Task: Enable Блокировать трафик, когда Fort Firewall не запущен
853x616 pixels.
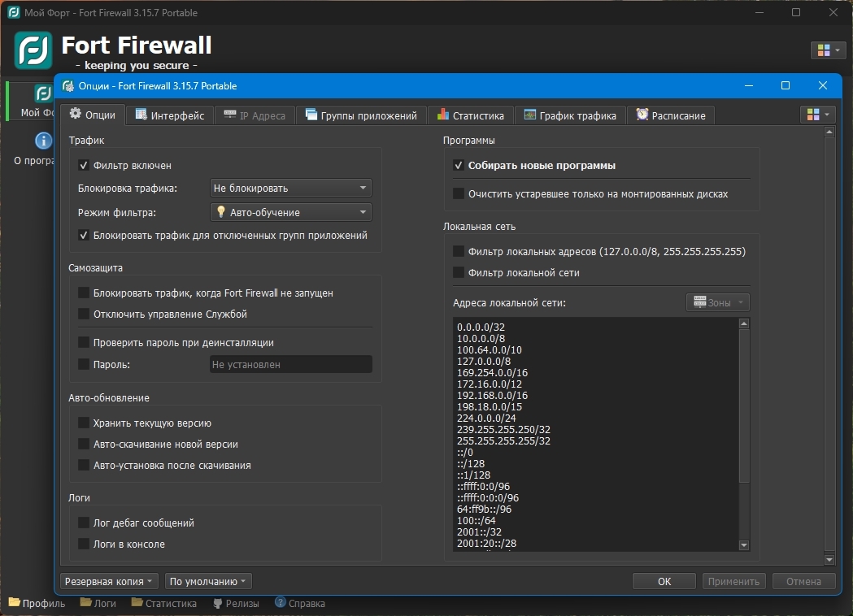Action: [84, 293]
